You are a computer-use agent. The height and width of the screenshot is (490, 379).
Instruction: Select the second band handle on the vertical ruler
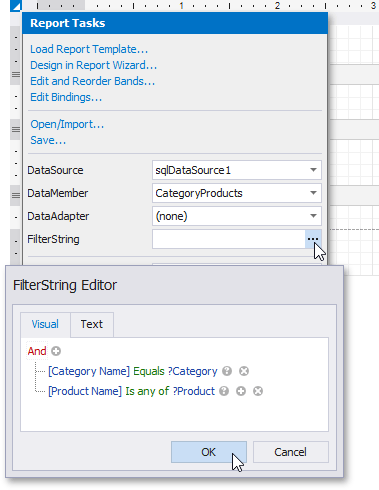coord(16,129)
